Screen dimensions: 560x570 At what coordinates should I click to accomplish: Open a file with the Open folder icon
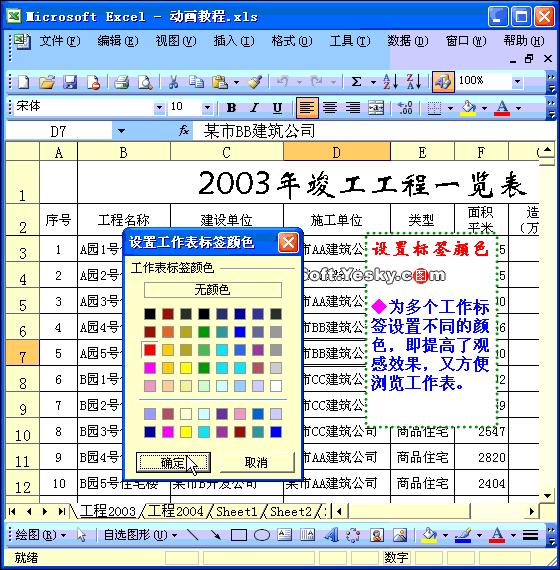pos(47,82)
